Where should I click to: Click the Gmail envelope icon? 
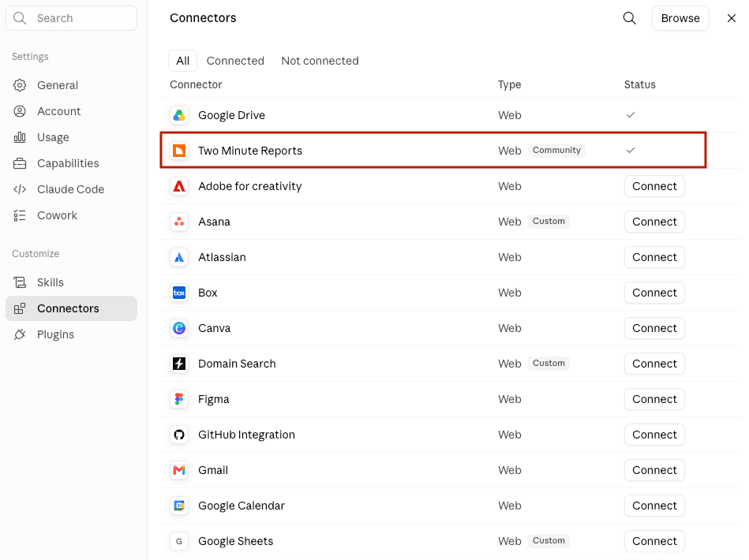coord(179,470)
